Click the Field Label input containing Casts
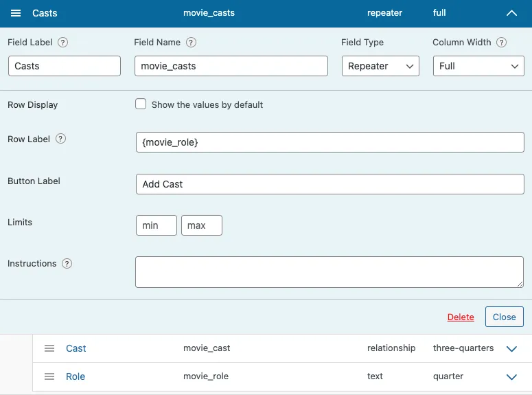Viewport: 532px width, 395px height. click(x=65, y=66)
